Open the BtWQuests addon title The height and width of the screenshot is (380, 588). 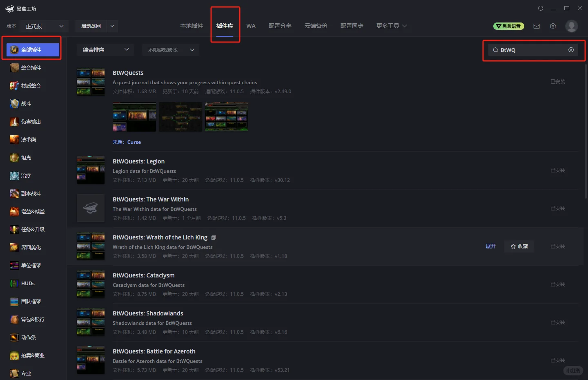pyautogui.click(x=128, y=73)
